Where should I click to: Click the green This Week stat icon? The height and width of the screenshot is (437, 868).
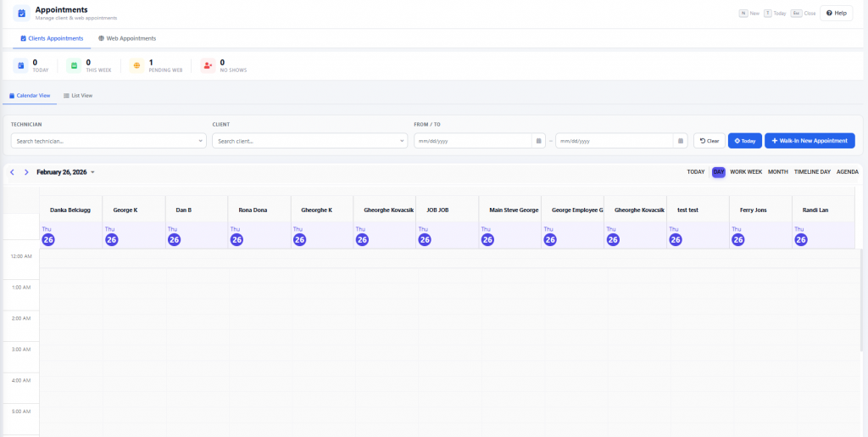tap(74, 65)
